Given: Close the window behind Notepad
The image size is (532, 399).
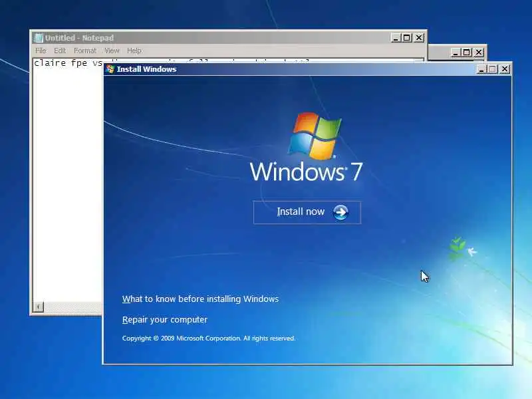Looking at the screenshot, I should (478, 53).
